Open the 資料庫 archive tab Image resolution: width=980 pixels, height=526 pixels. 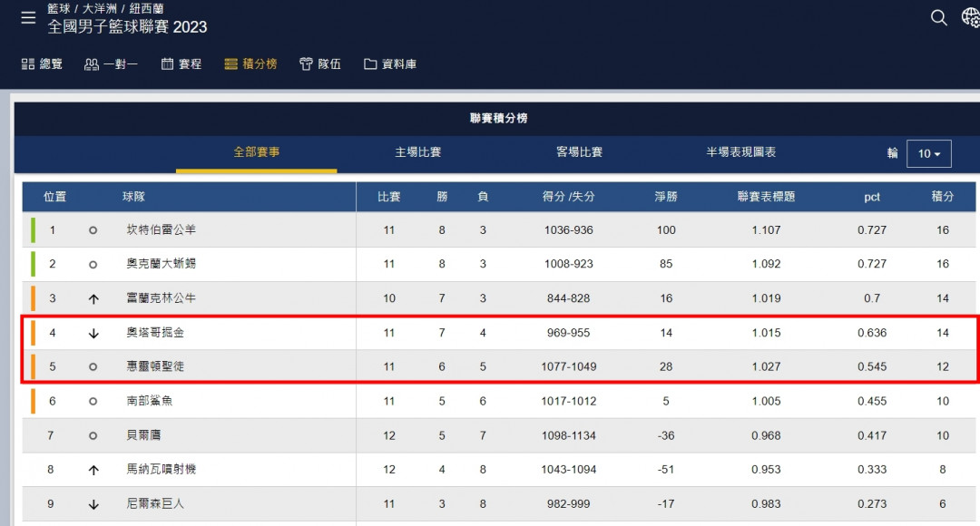point(390,63)
